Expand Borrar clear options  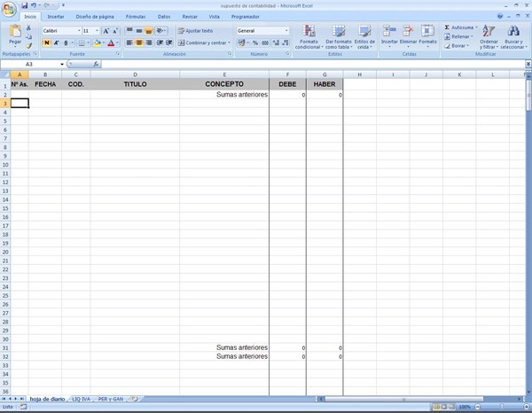(468, 45)
